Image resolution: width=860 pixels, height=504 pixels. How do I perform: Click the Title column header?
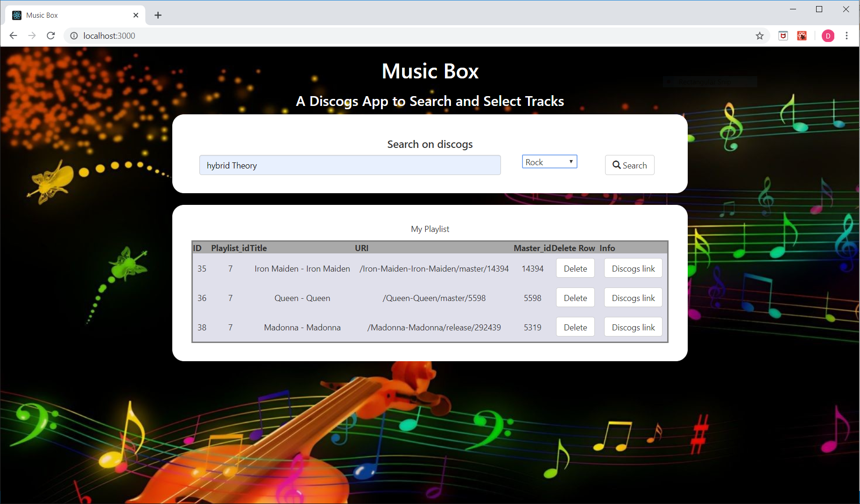[x=259, y=248]
